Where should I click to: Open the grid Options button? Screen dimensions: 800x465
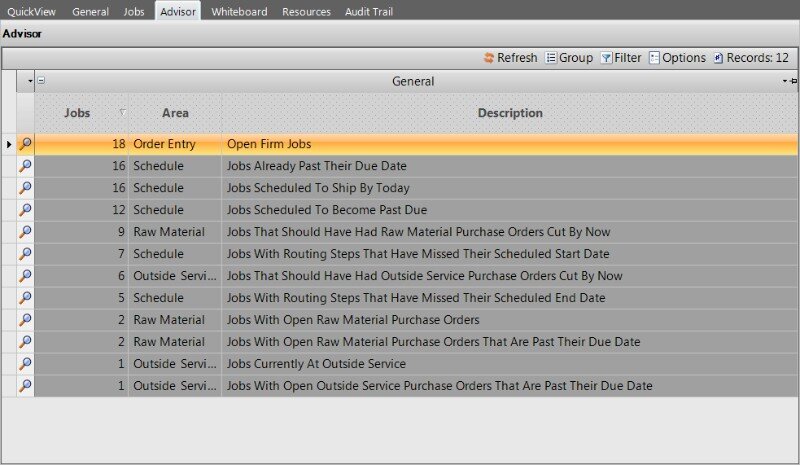677,58
